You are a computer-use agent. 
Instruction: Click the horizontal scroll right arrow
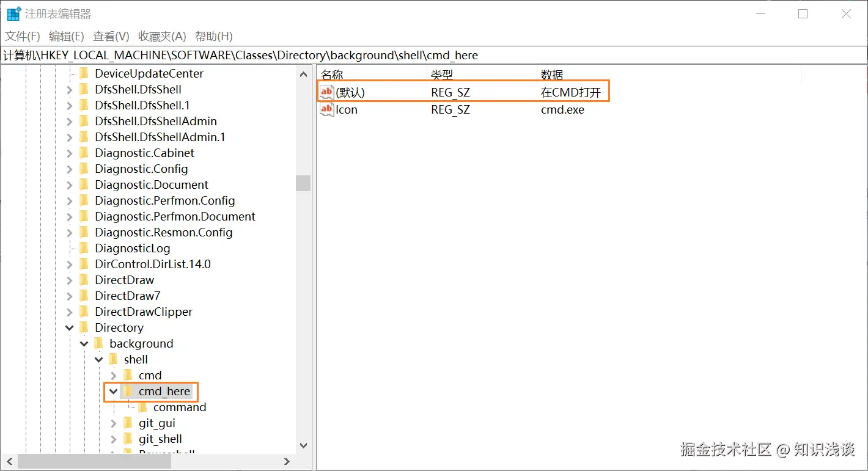(x=287, y=461)
